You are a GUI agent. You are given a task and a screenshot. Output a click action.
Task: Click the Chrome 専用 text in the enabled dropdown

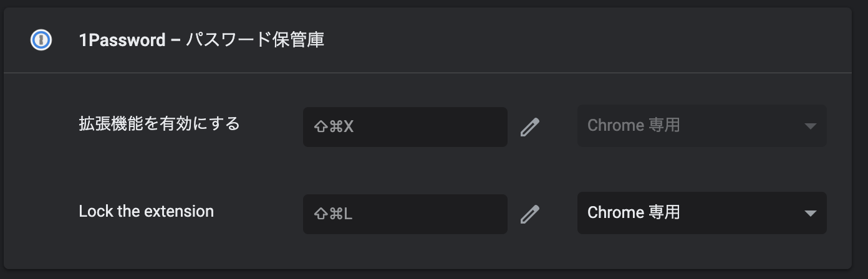633,213
